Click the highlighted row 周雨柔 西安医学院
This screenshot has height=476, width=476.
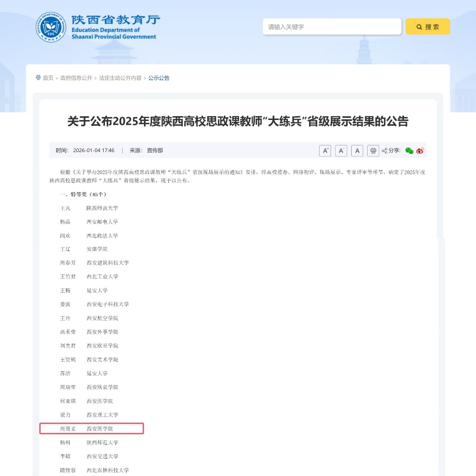point(91,428)
